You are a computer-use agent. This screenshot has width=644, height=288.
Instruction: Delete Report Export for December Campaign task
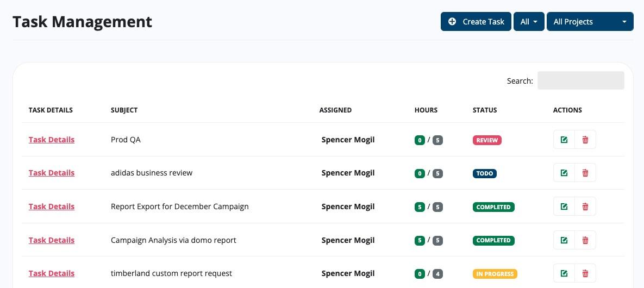[x=585, y=206]
